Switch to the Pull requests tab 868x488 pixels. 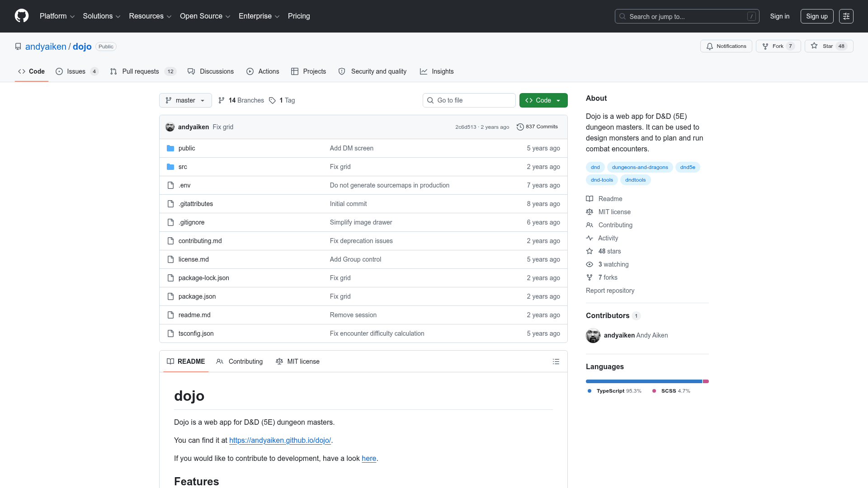coord(140,71)
